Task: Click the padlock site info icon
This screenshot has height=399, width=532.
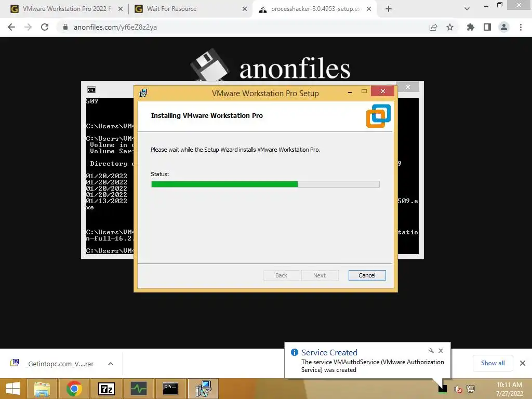Action: 65,27
